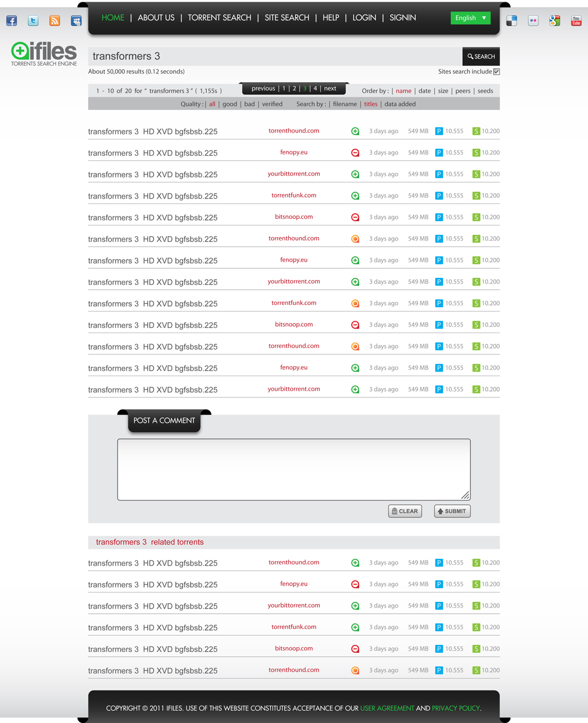Open the USER AGREEMENT link
This screenshot has height=723, width=588.
(x=387, y=708)
